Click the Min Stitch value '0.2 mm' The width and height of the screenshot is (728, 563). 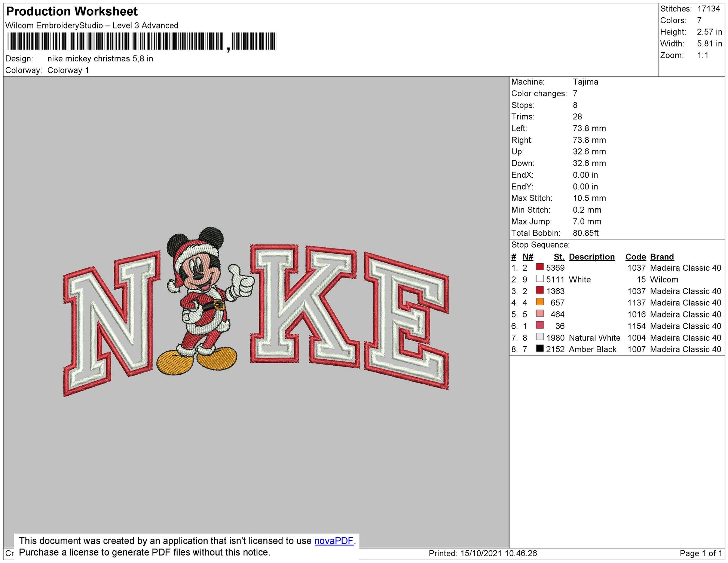tap(587, 210)
